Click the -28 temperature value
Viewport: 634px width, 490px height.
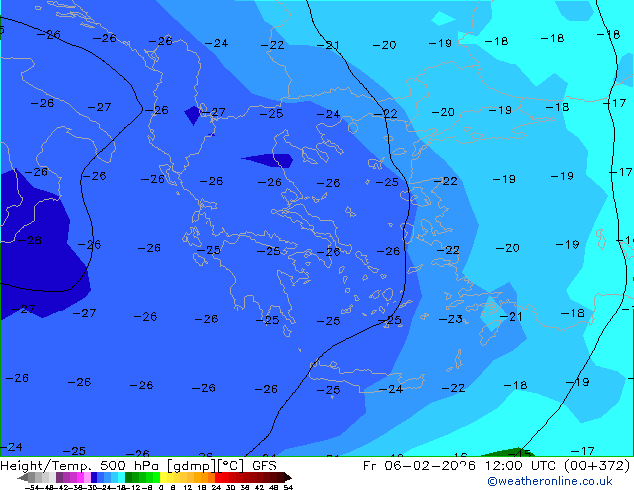point(30,241)
